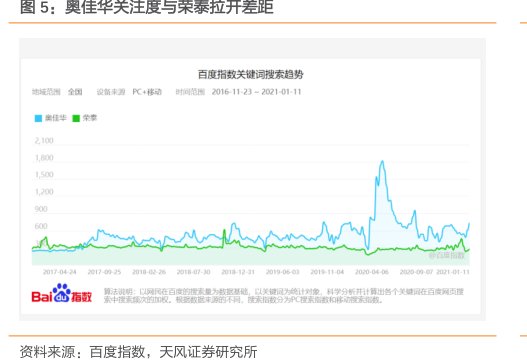Click the x-axis date 2021-01-11

click(x=453, y=272)
